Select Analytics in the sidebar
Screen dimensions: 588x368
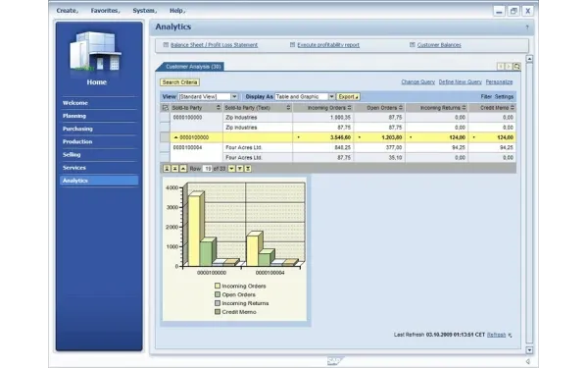(99, 181)
